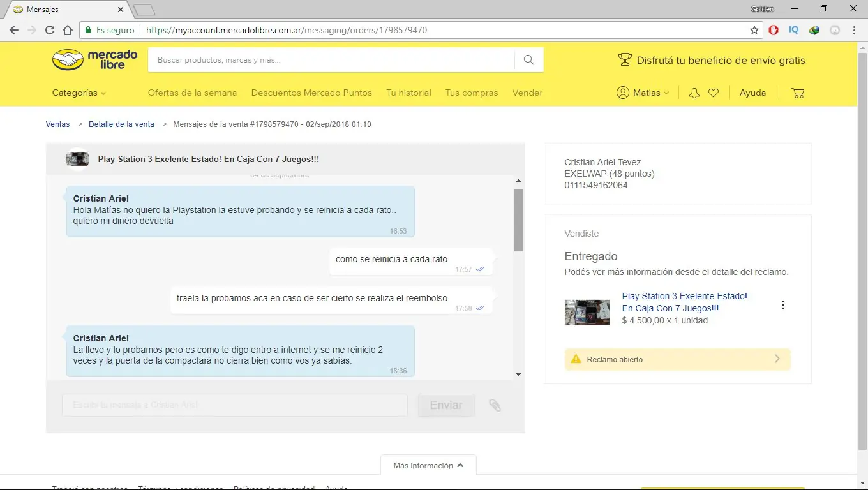This screenshot has height=490, width=868.
Task: Click the gray round extension icon
Action: (x=834, y=30)
